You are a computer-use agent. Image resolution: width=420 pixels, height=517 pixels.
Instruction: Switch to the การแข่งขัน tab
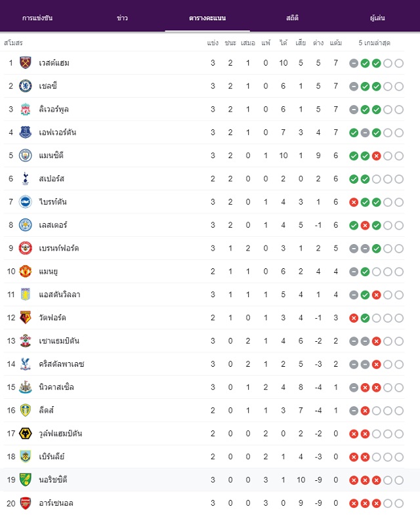click(37, 18)
